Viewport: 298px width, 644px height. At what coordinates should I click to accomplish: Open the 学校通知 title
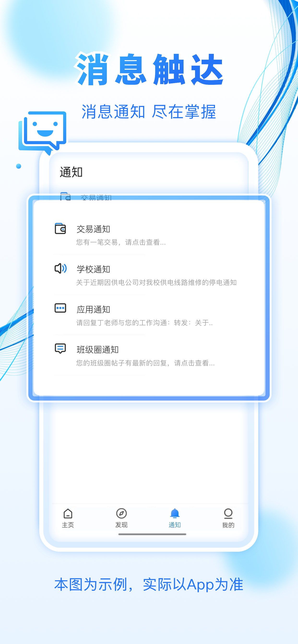coord(93,269)
